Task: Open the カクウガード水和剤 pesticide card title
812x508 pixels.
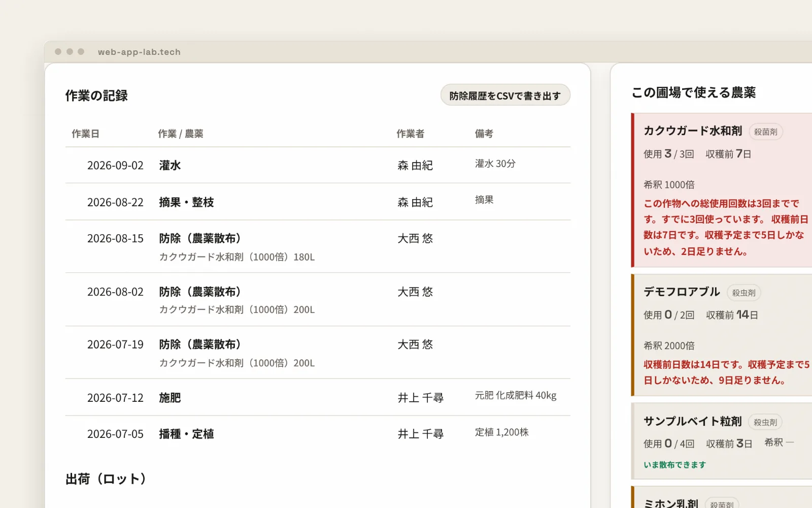Action: 693,131
